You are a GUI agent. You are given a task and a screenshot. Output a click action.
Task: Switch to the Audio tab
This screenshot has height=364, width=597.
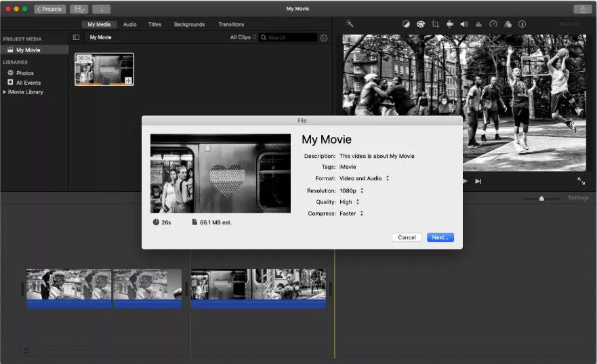pos(130,24)
